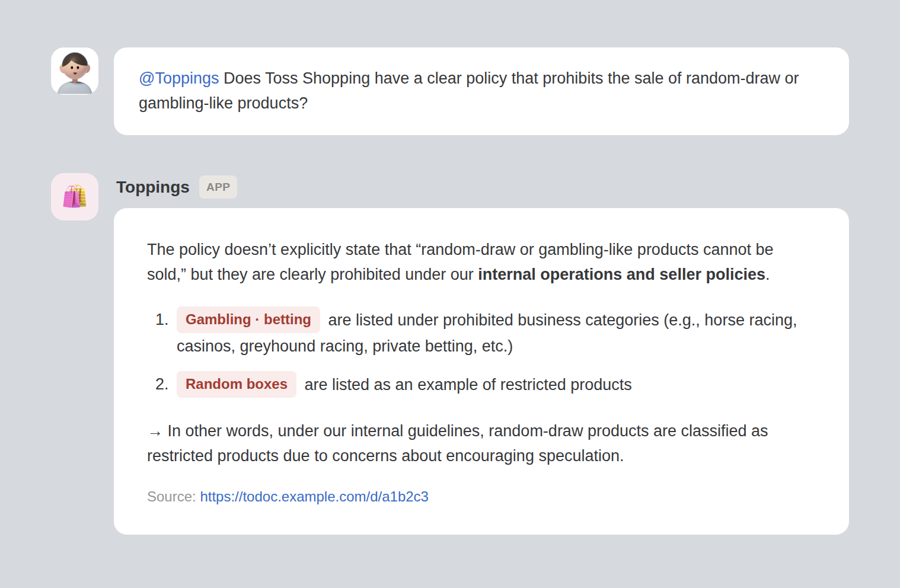Click the Toppings app name
Viewport: 900px width, 588px height.
coord(153,187)
